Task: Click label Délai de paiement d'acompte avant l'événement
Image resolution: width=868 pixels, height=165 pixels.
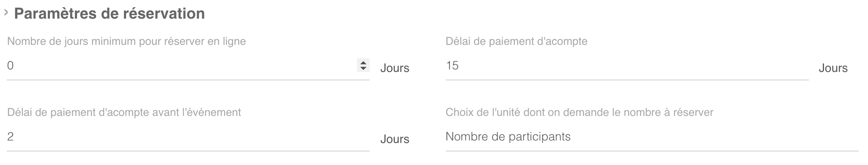Action: tap(124, 113)
